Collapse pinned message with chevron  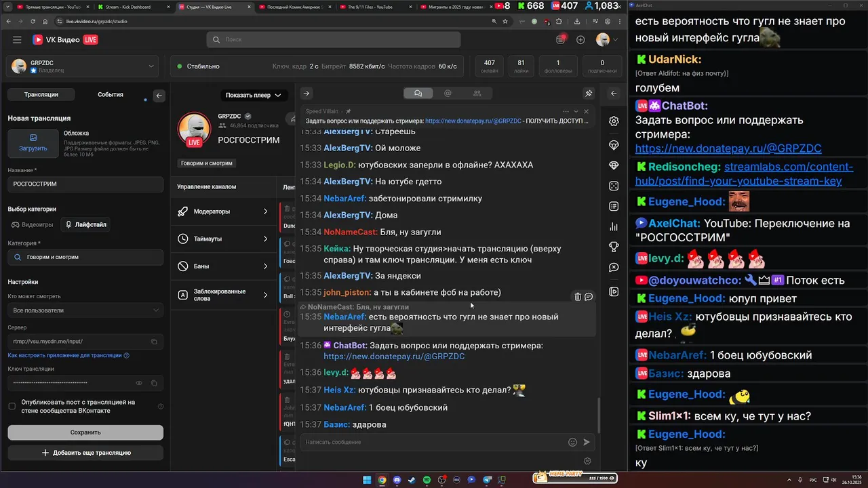(x=576, y=111)
